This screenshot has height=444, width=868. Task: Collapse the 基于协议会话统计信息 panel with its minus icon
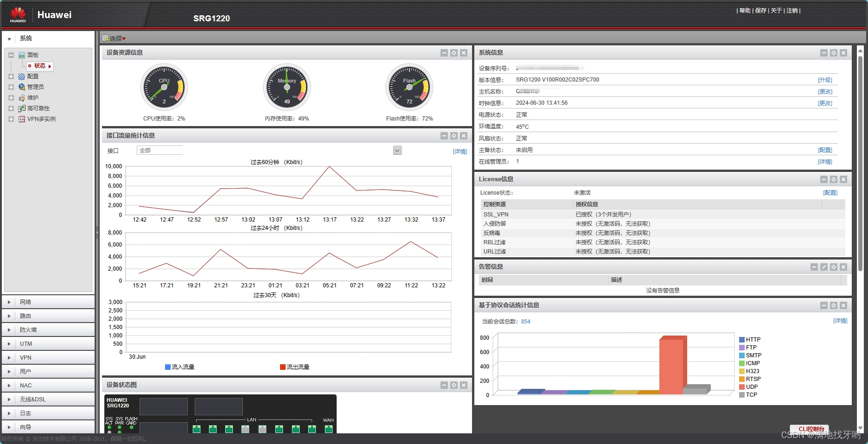(x=824, y=305)
